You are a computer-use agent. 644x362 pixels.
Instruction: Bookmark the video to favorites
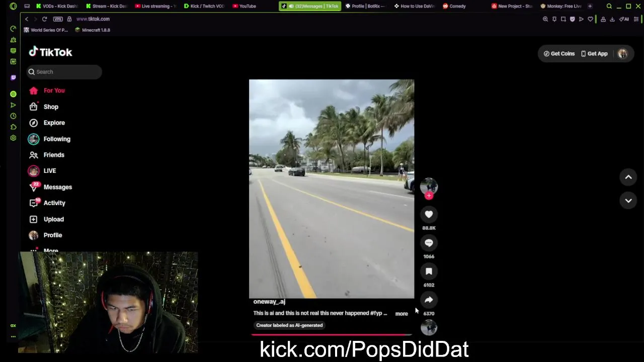click(x=429, y=271)
